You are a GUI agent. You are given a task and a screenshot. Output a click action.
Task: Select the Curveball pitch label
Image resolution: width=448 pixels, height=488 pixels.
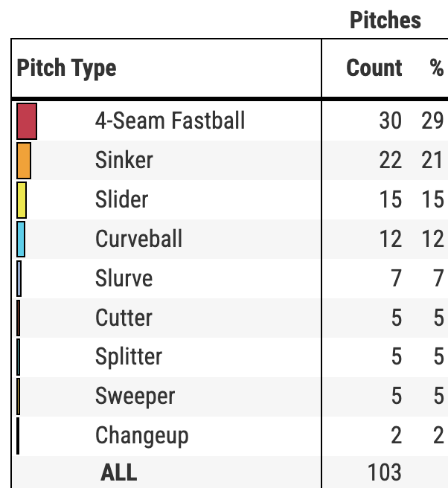(138, 239)
